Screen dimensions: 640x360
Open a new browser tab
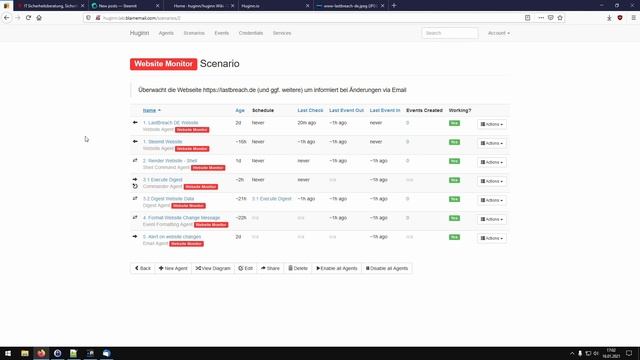tap(394, 6)
